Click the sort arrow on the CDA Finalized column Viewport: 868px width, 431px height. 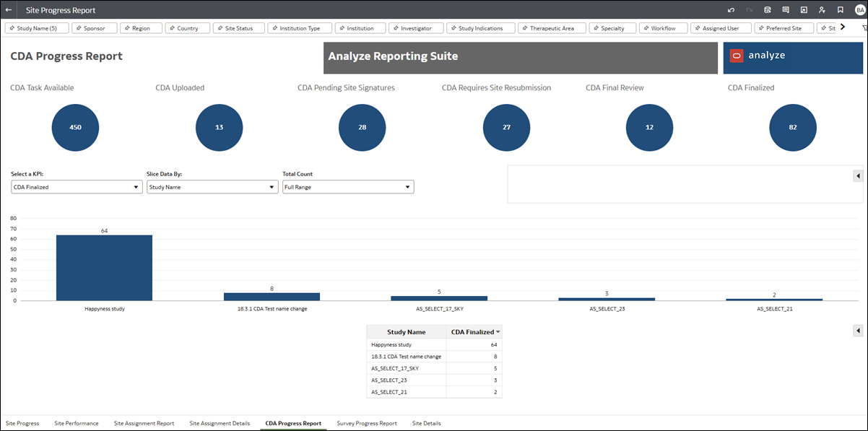[498, 332]
